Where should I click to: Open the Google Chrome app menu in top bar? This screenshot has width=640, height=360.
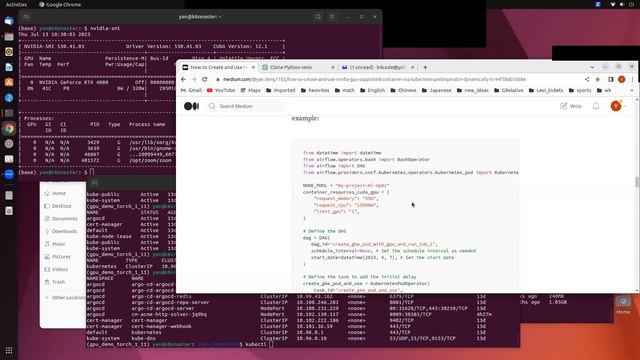coord(60,4)
